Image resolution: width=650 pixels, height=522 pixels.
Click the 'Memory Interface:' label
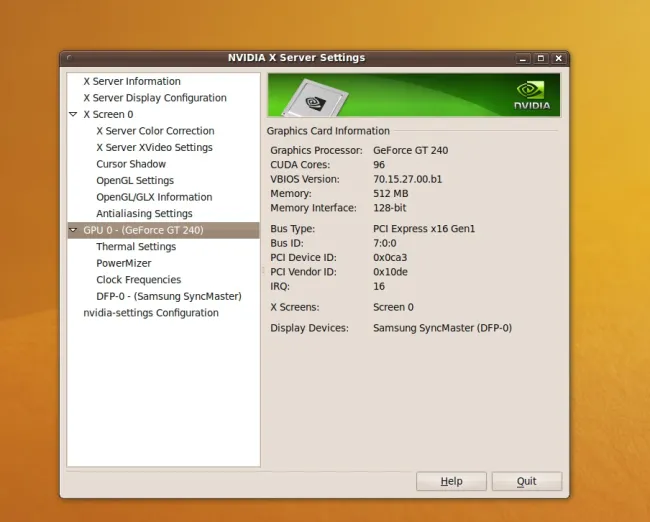(313, 208)
